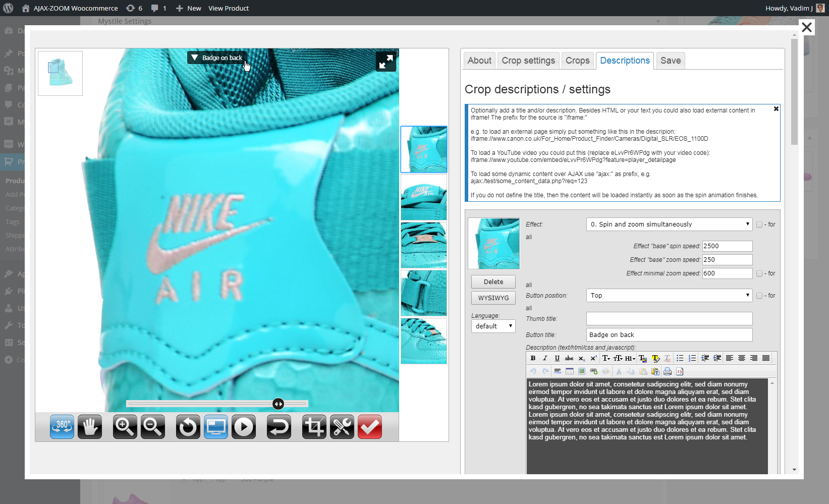
Task: Apply italic formatting in description editor
Action: 545,358
